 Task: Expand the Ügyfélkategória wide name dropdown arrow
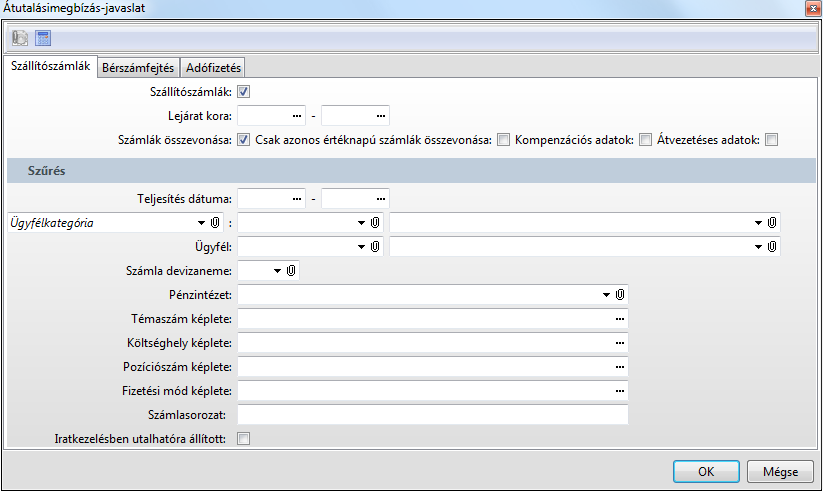tap(758, 223)
